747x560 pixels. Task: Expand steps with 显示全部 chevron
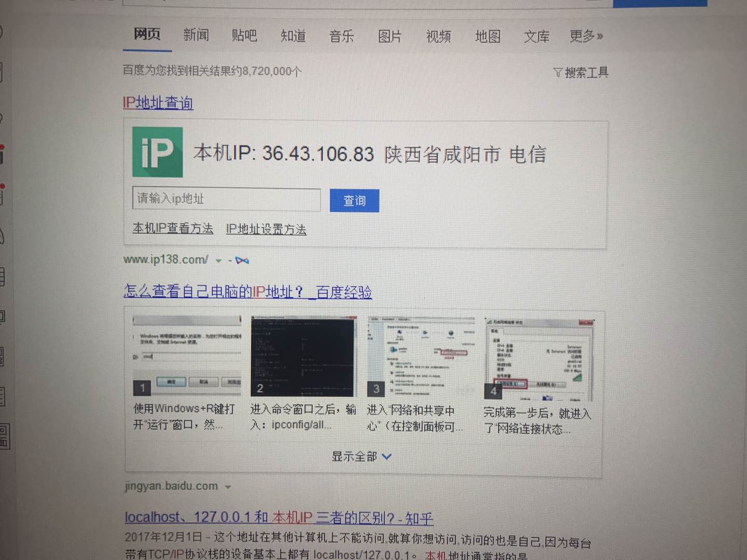point(386,457)
